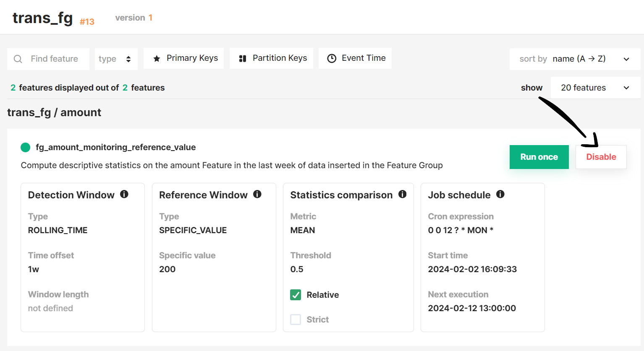Click the Reference Window info icon
The image size is (644, 351).
click(257, 194)
